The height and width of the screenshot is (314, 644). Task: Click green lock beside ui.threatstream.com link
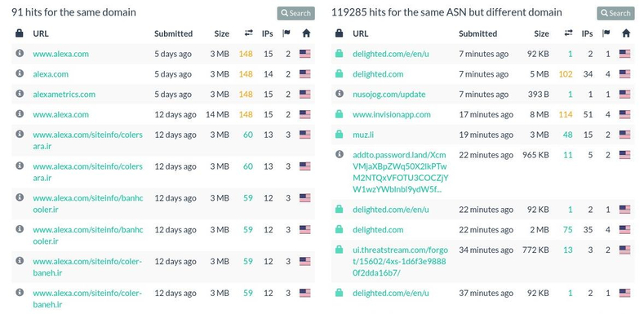(x=340, y=249)
